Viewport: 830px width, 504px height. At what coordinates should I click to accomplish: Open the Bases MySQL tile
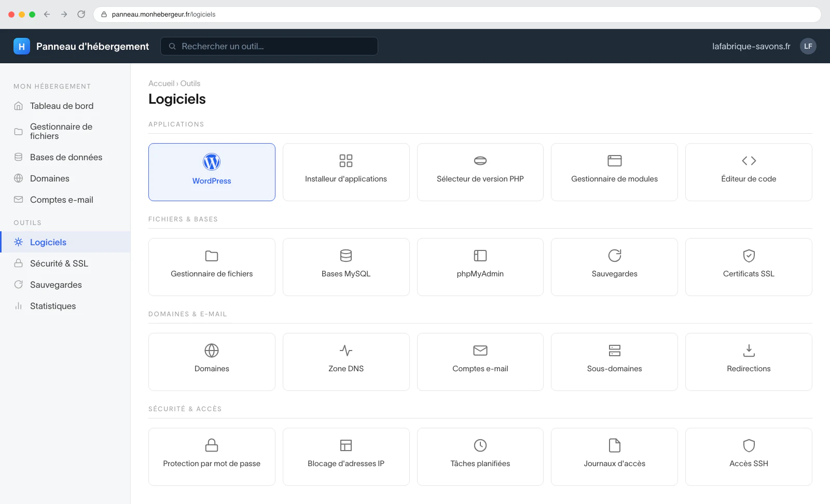346,267
